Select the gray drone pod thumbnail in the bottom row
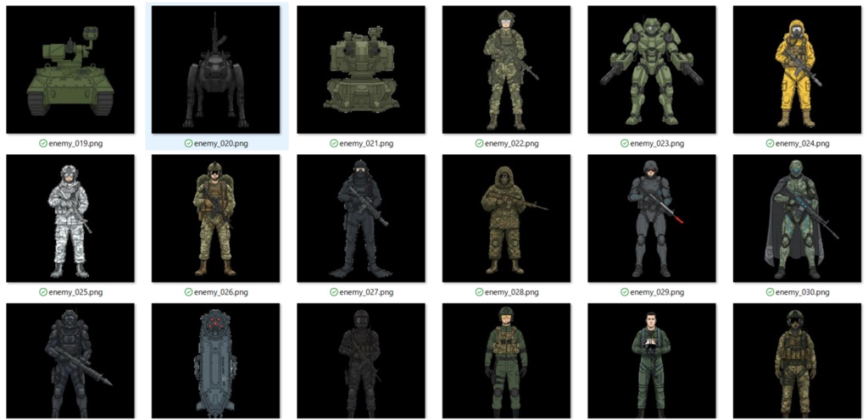Screen dimensions: 868x420 pyautogui.click(x=216, y=361)
